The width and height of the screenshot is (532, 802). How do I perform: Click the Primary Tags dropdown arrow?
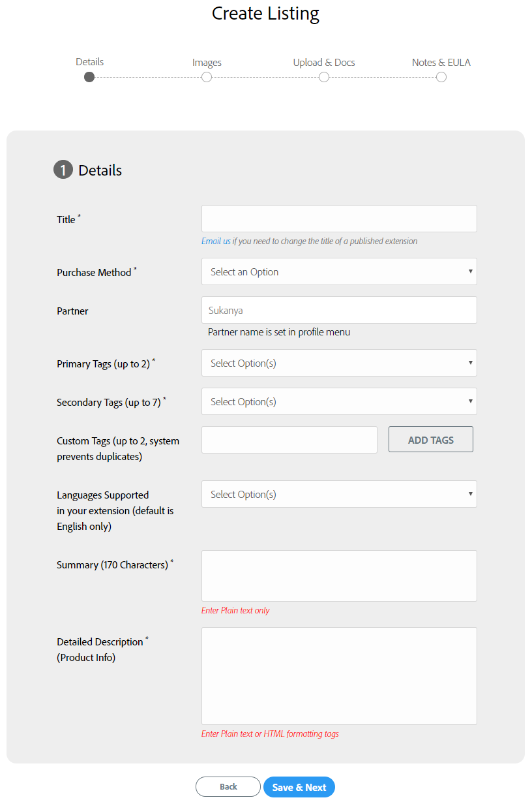pos(471,363)
